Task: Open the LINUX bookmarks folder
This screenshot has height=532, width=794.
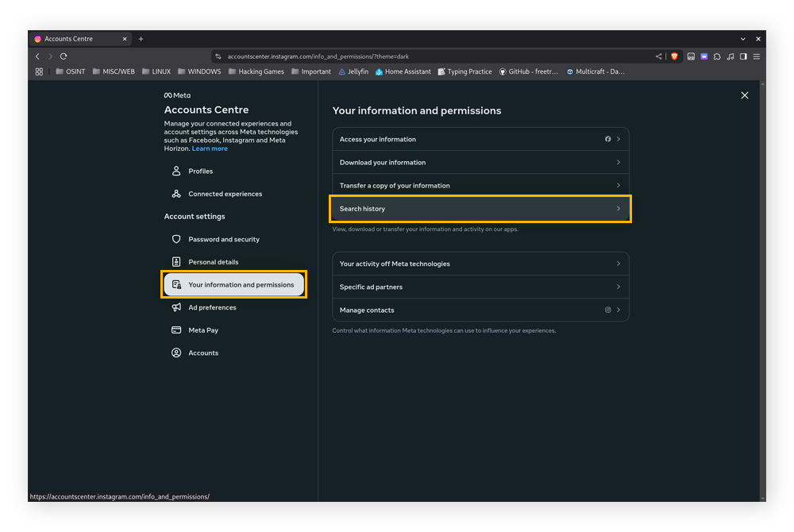Action: (x=156, y=72)
